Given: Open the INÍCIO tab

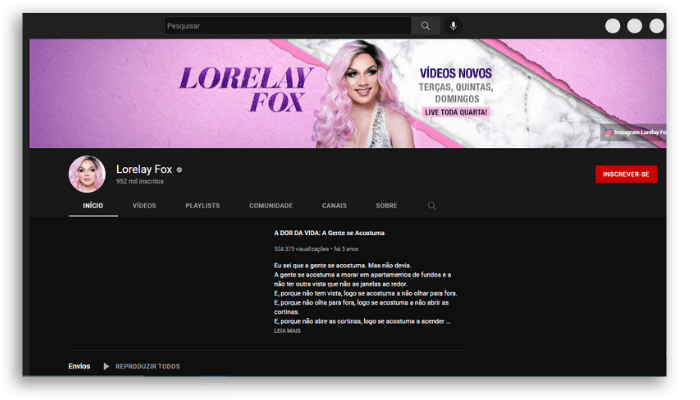Looking at the screenshot, I should (x=93, y=205).
